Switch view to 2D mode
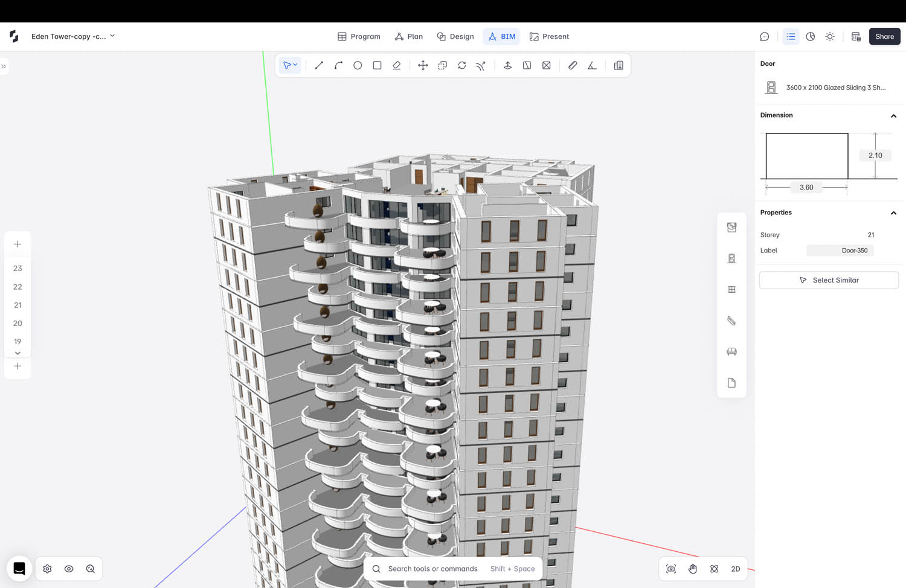This screenshot has width=906, height=588. 735,569
